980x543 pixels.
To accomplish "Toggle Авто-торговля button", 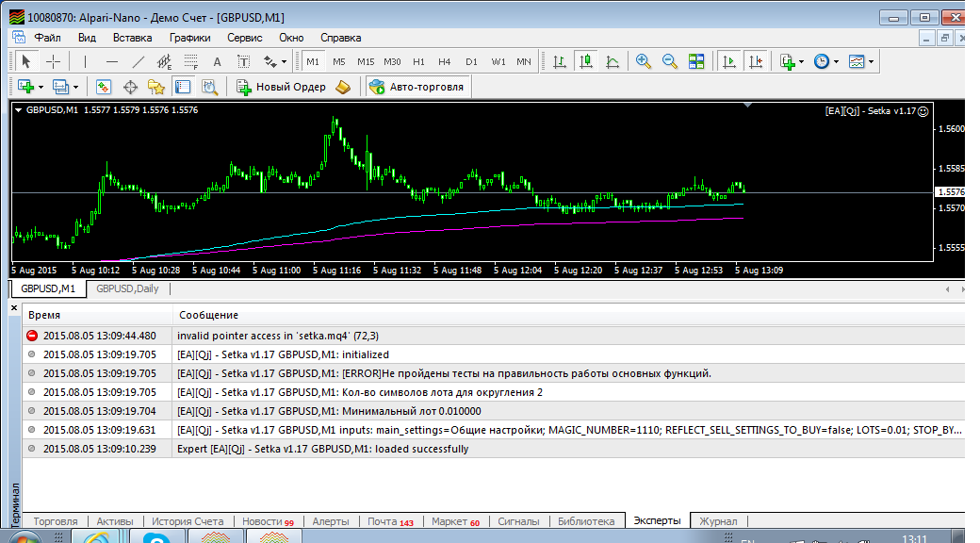I will tap(418, 87).
